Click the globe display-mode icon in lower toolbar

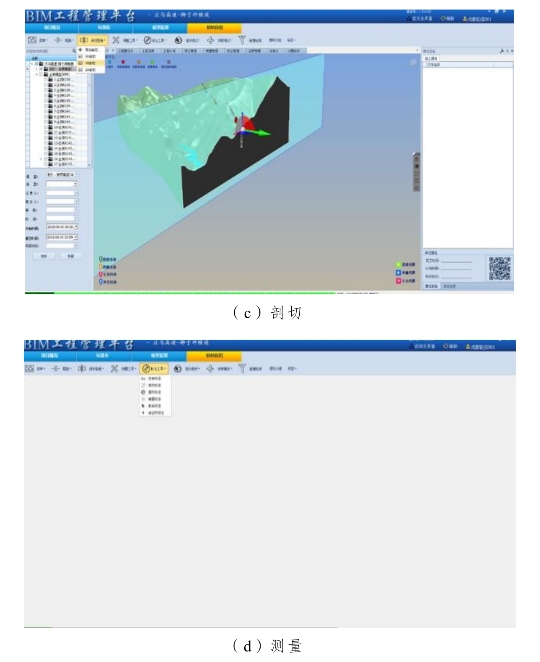178,369
